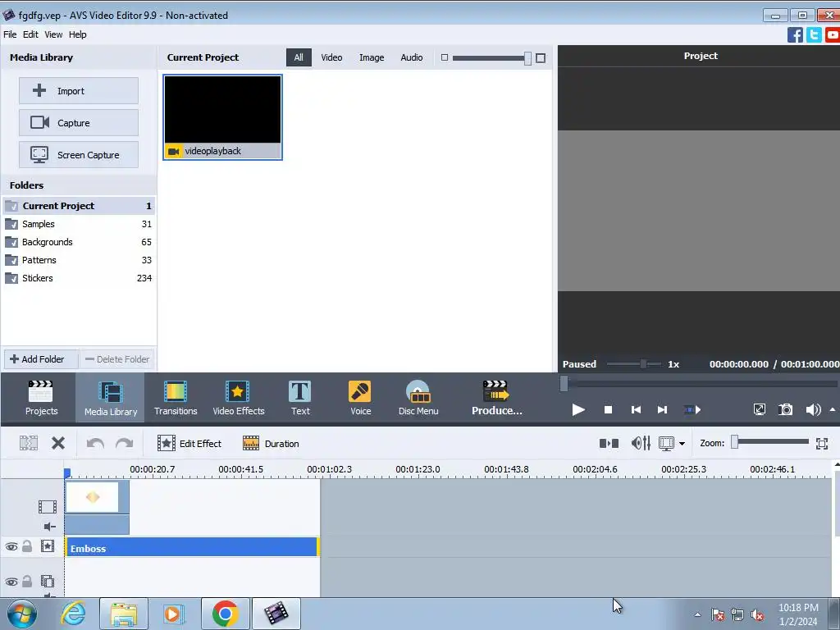Screen dimensions: 840x630
Task: Toggle the main video track audio speaker
Action: 49,527
